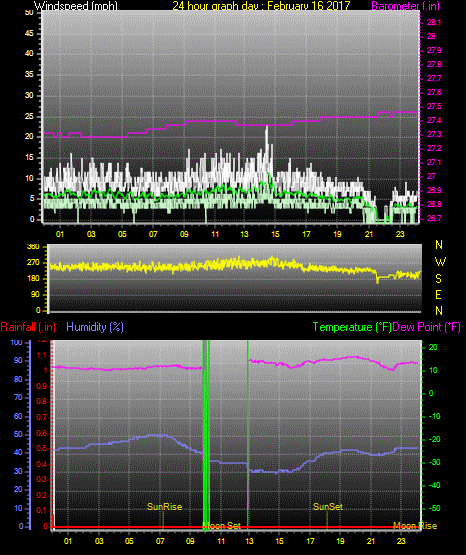Viewport: 466px width, 555px height.
Task: Click the 'SunRise' marker label
Action: [165, 507]
